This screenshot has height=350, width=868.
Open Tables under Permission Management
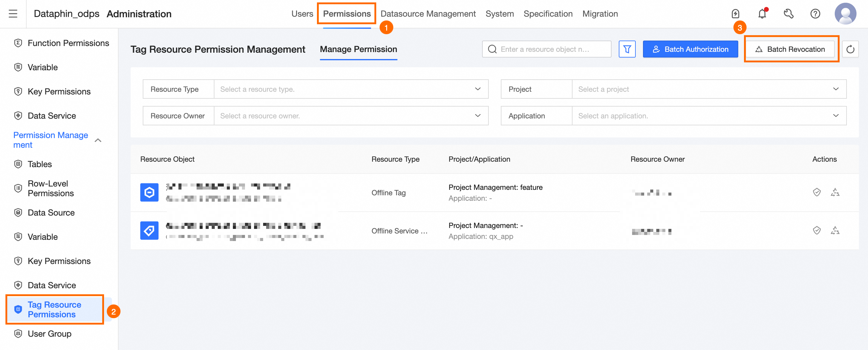tap(40, 164)
